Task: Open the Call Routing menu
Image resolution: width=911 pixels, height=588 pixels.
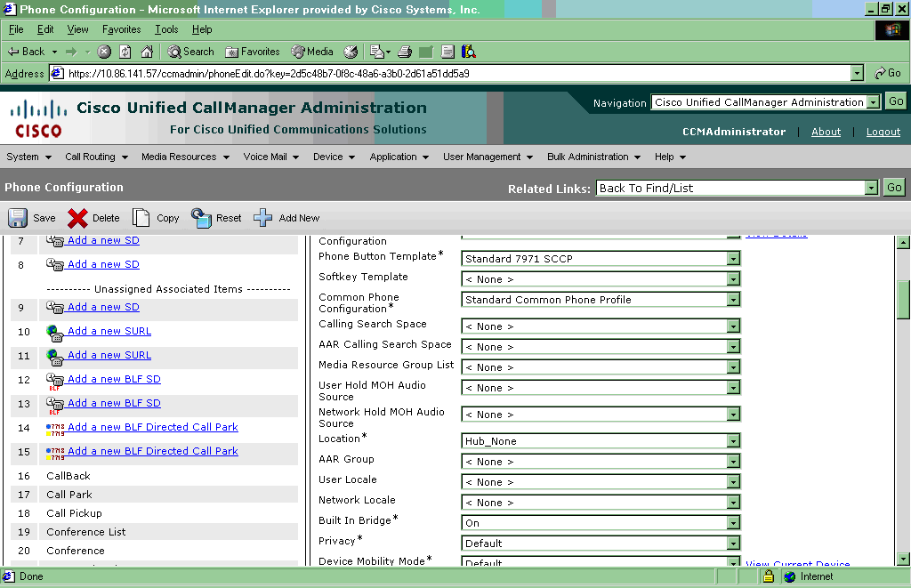Action: coord(96,157)
